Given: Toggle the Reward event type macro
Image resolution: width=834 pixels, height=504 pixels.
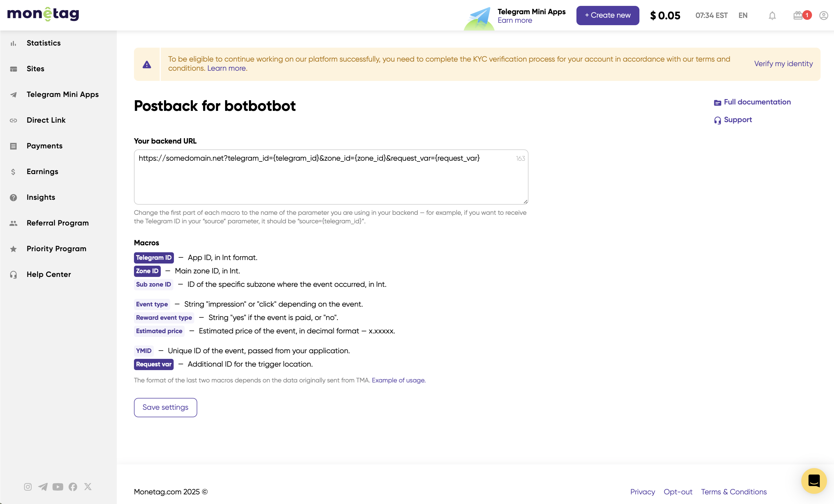Looking at the screenshot, I should point(164,317).
